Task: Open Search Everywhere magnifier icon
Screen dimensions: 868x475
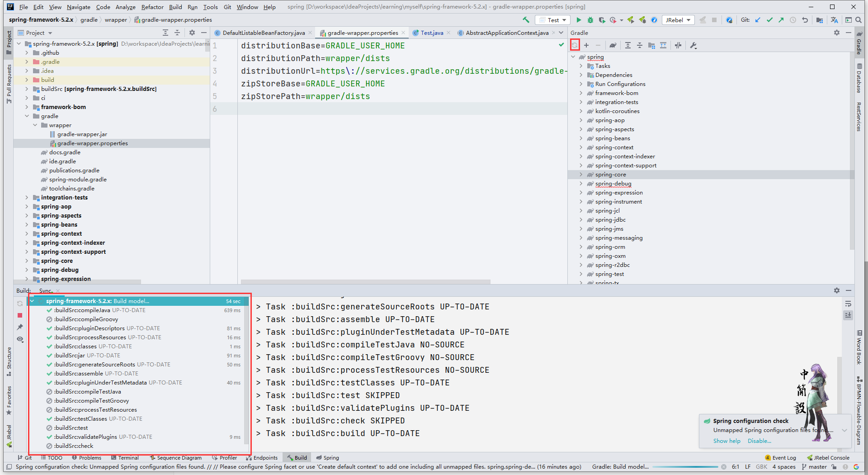Action: pos(859,20)
